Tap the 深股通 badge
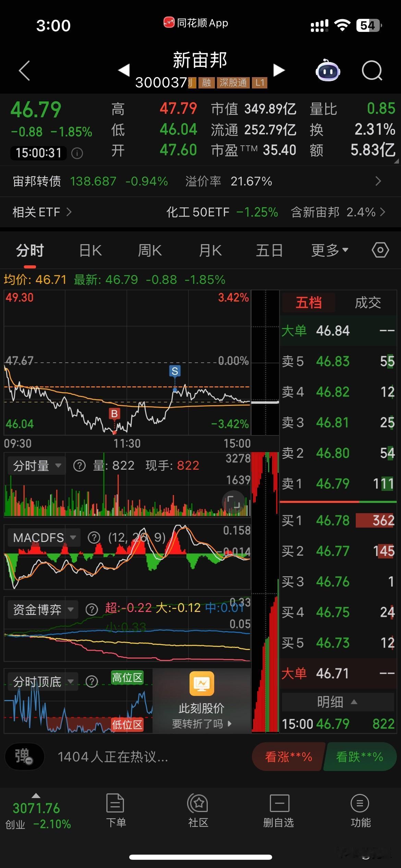Image resolution: width=401 pixels, height=868 pixels. (x=233, y=82)
